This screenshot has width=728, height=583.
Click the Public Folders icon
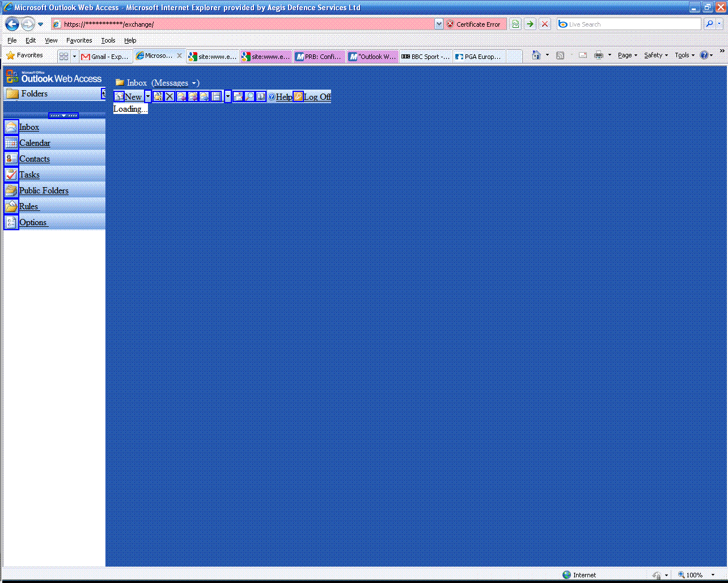[11, 191]
